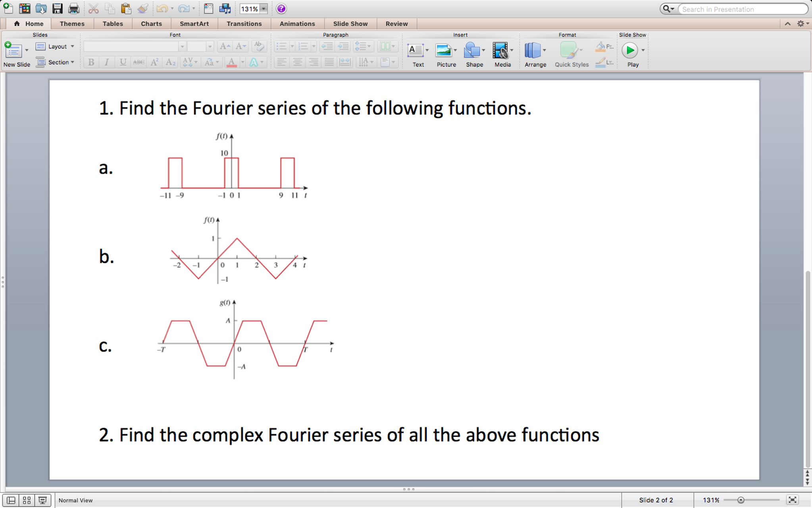Image resolution: width=812 pixels, height=508 pixels.
Task: Click the Undo arrow icon
Action: pos(162,8)
